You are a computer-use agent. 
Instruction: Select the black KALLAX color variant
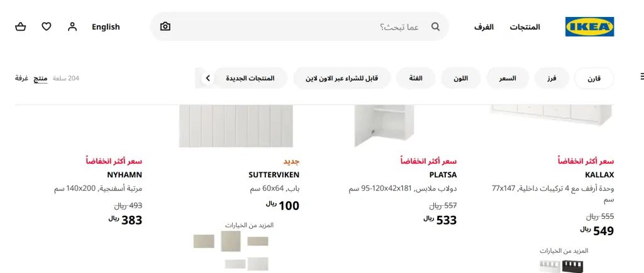click(572, 266)
